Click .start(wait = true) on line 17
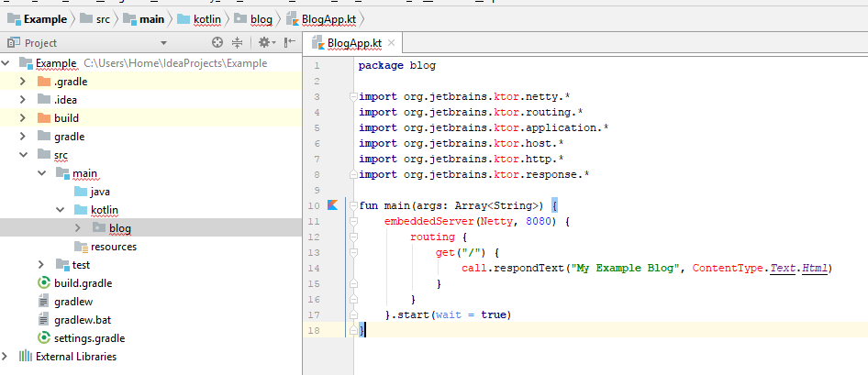 [449, 314]
